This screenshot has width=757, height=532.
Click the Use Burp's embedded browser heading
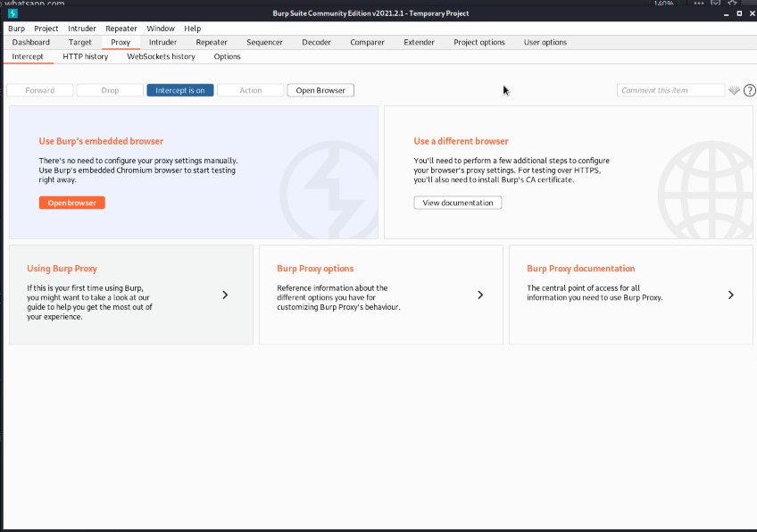pos(101,141)
